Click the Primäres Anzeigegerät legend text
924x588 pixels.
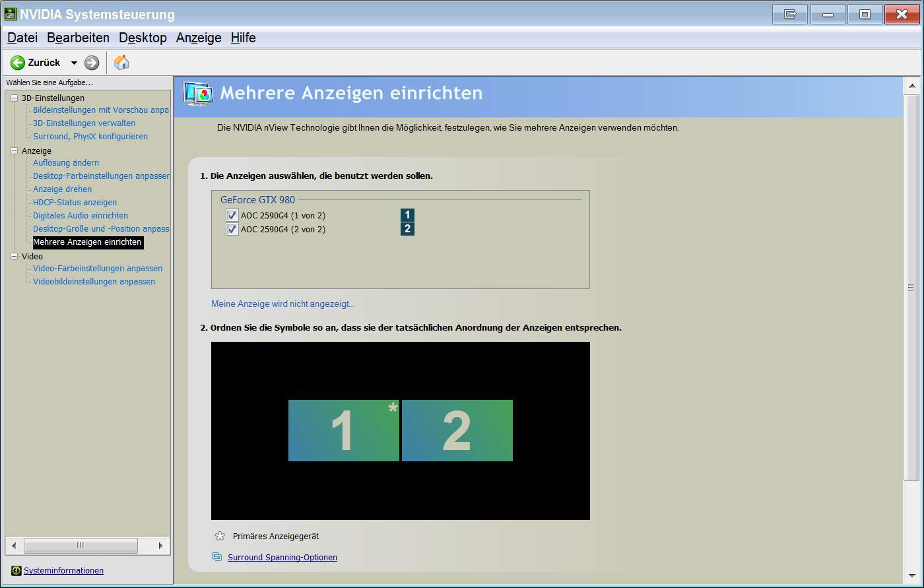[x=276, y=537]
